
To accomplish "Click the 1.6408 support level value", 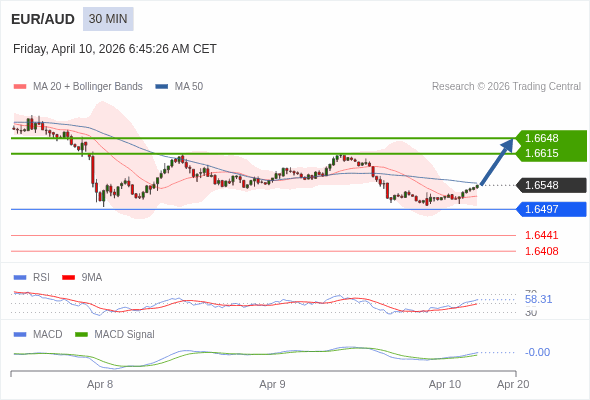I will click(541, 251).
